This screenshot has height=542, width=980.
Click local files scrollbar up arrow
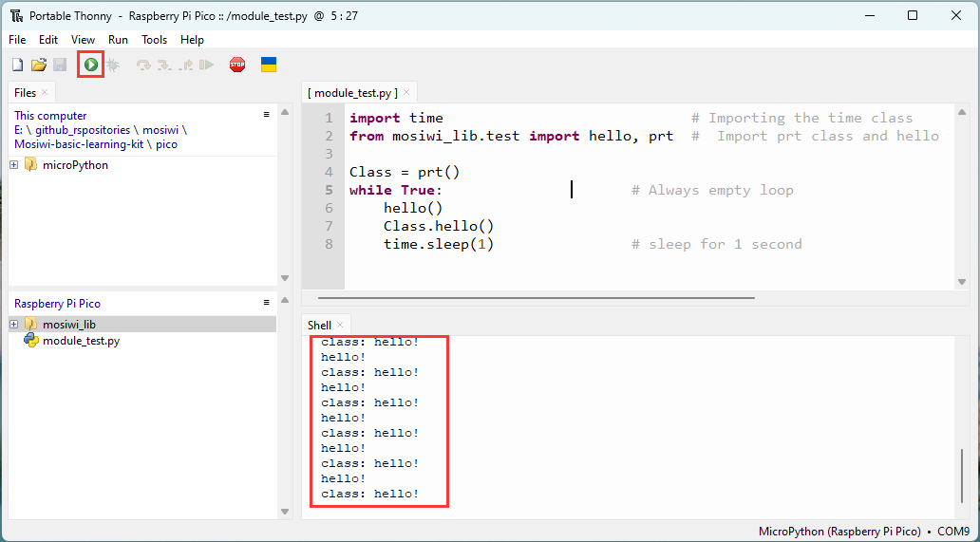click(x=285, y=112)
